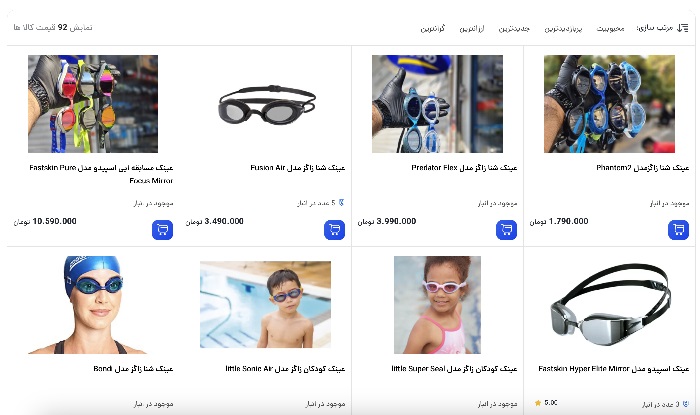Open the Phantom2 goggles product title
This screenshot has width=700, height=415.
pos(642,168)
